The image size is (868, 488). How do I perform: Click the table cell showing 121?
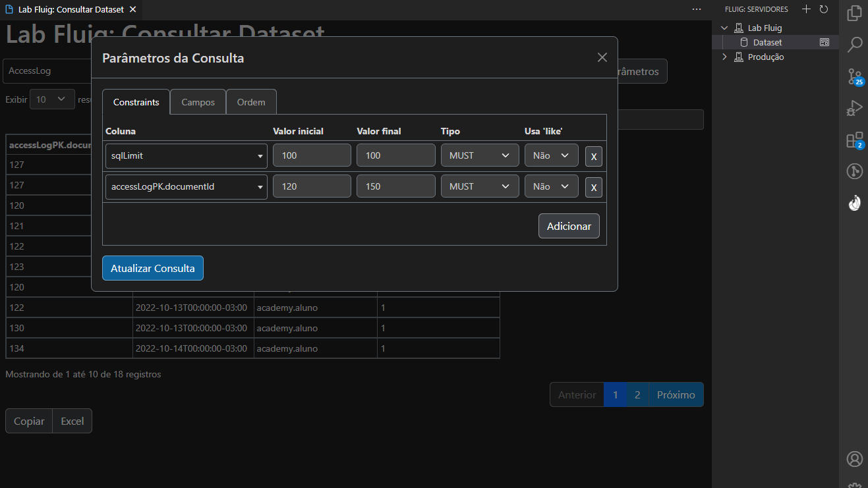[x=48, y=226]
